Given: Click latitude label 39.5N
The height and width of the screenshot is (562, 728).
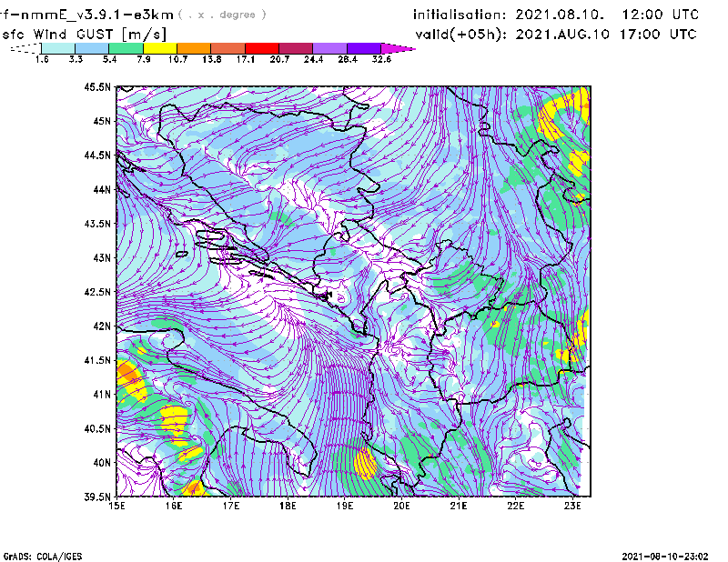Looking at the screenshot, I should click(x=97, y=497).
